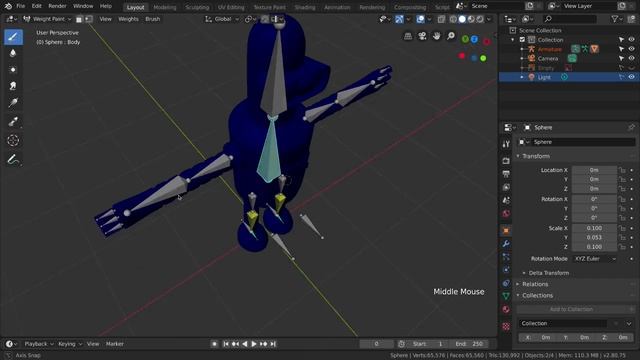Click the green Y axis gizmo ball
The height and width of the screenshot is (360, 640).
465,39
